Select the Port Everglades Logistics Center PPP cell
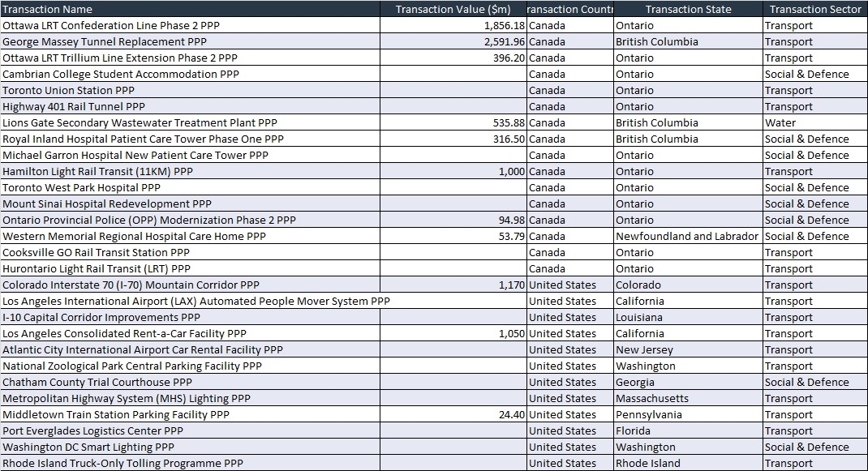 tap(190, 430)
